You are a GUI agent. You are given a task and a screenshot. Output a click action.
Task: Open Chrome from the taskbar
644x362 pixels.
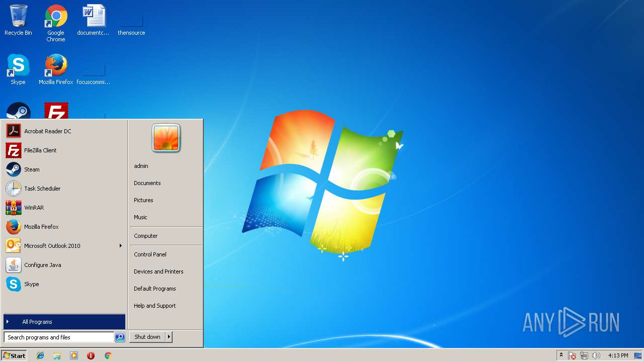click(108, 355)
